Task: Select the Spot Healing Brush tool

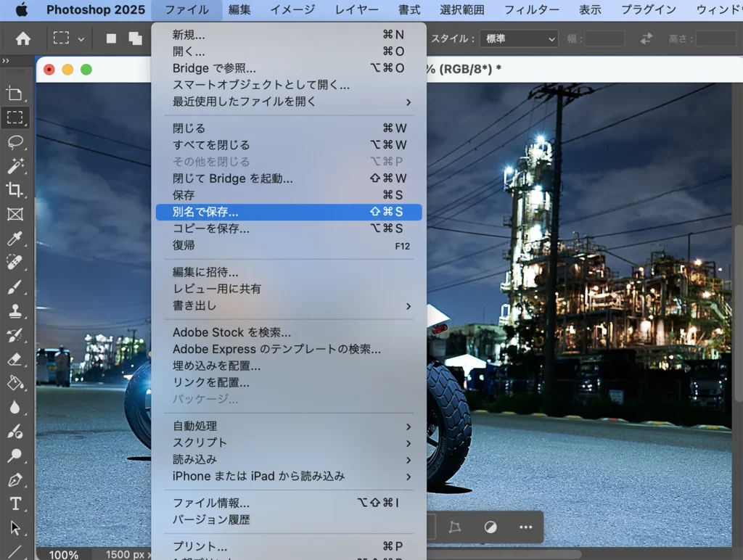Action: (16, 260)
